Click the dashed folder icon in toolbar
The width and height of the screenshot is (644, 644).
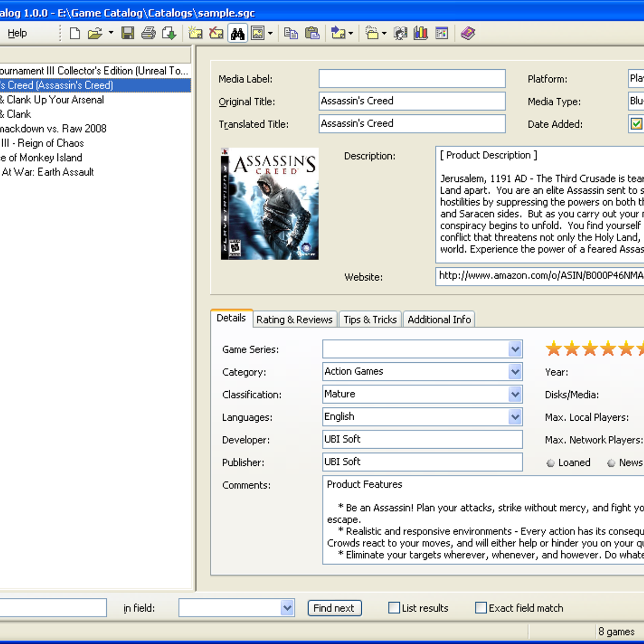coord(372,33)
